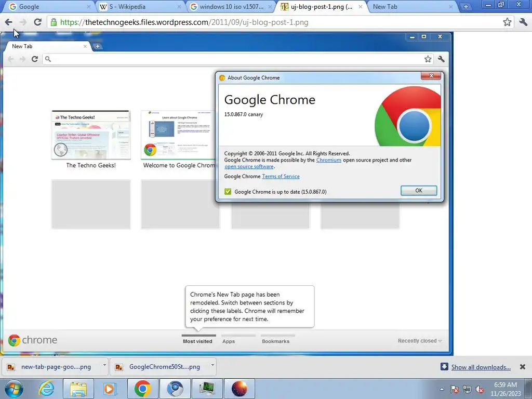The width and height of the screenshot is (532, 399).
Task: Close the windows 10 iso tab
Action: pos(270,7)
